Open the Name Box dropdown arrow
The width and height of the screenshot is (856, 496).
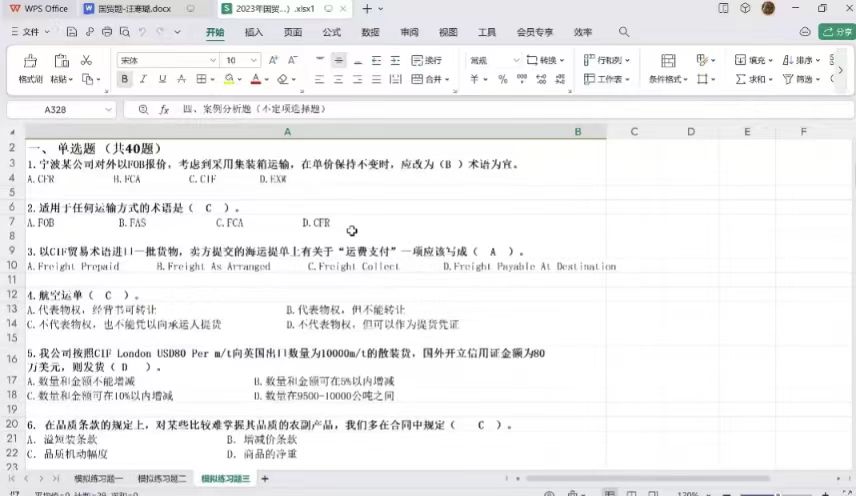point(108,109)
